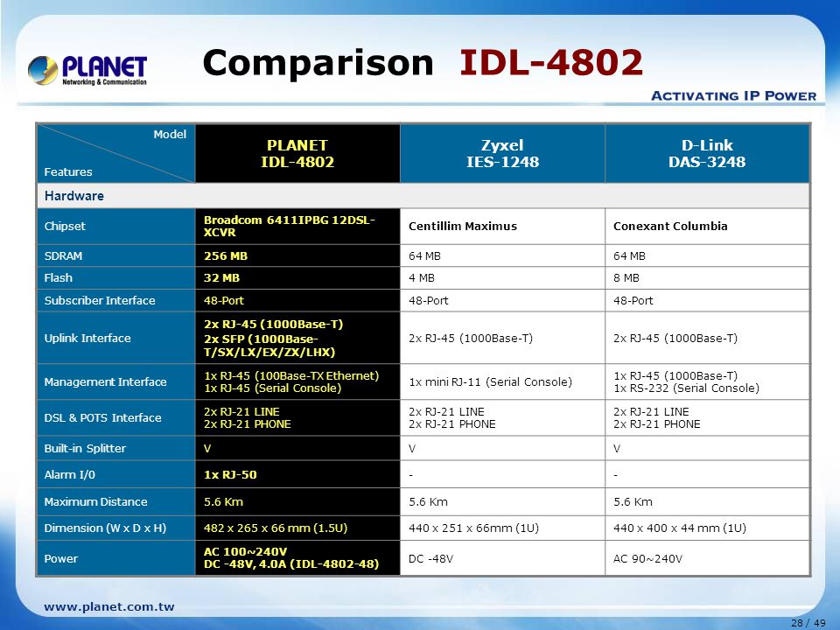The image size is (840, 630).
Task: Select the '440 x 251 x 66mm (1U)' cell
Action: pos(502,528)
